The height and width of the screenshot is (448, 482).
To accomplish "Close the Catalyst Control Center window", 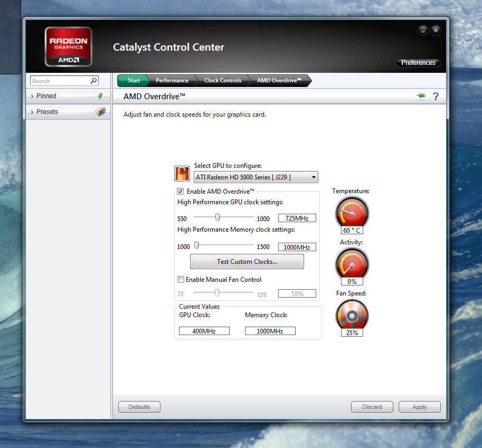I will pyautogui.click(x=436, y=31).
